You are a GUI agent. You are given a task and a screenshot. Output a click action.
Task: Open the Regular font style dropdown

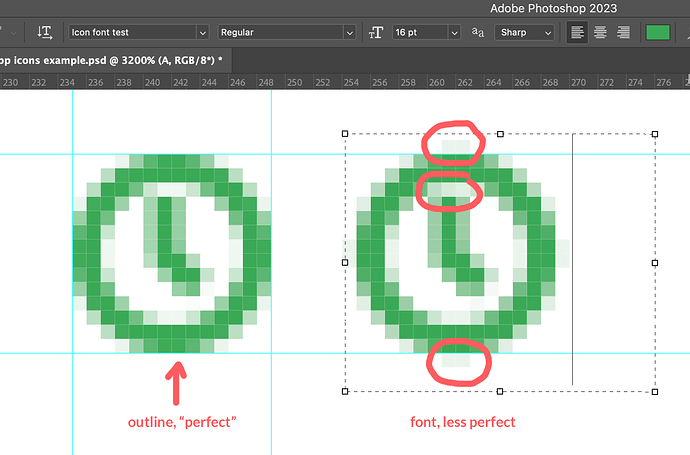point(286,33)
